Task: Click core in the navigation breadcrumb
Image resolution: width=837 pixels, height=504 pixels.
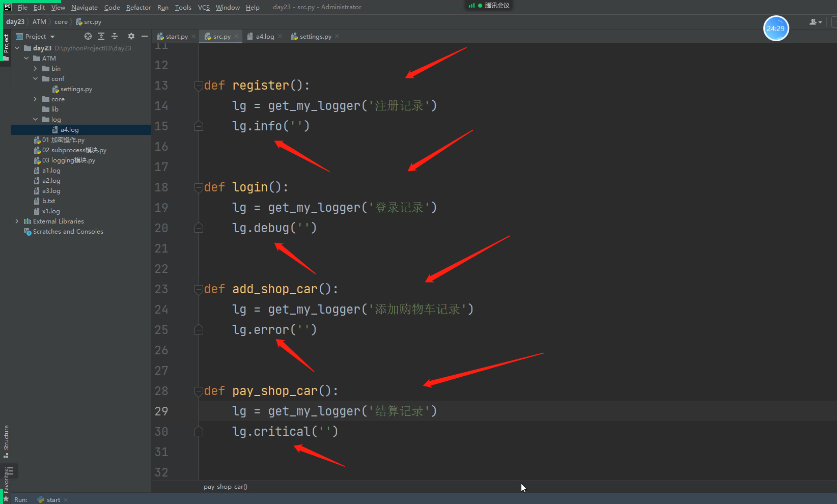Action: pos(61,22)
